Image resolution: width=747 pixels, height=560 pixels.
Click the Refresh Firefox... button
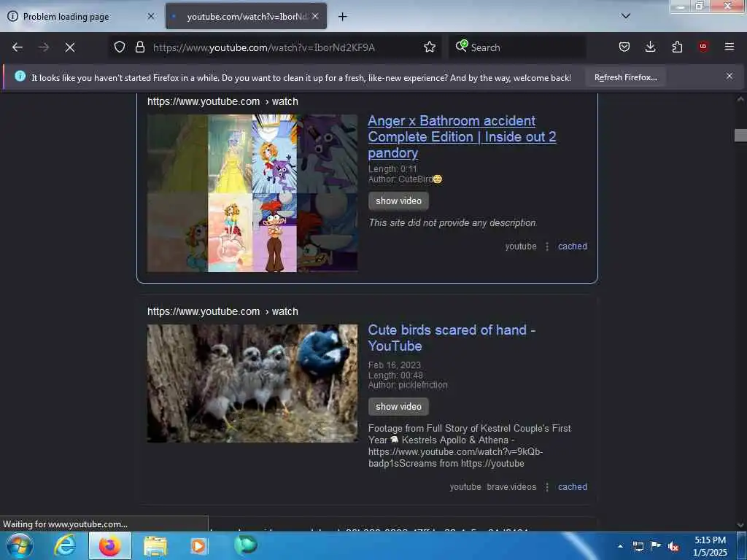[625, 77]
